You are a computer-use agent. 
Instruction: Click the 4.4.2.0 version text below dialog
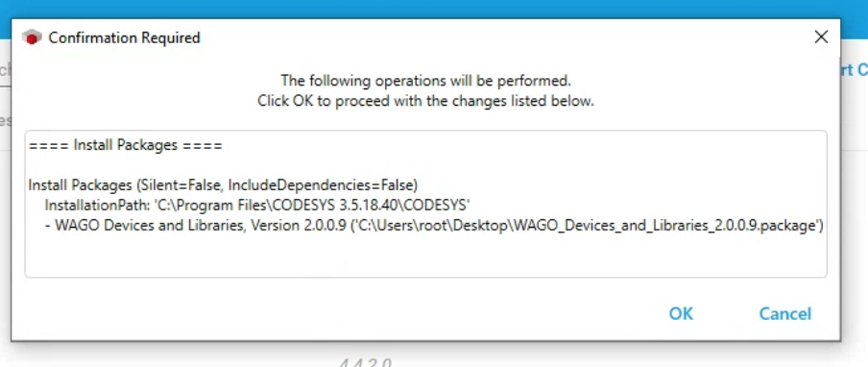[x=366, y=362]
